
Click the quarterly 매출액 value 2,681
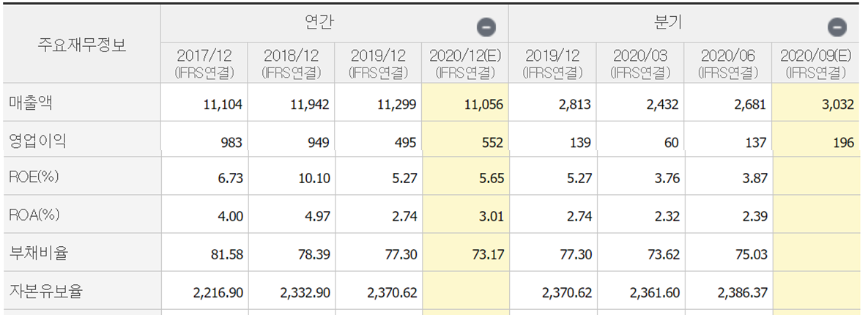[x=749, y=105]
